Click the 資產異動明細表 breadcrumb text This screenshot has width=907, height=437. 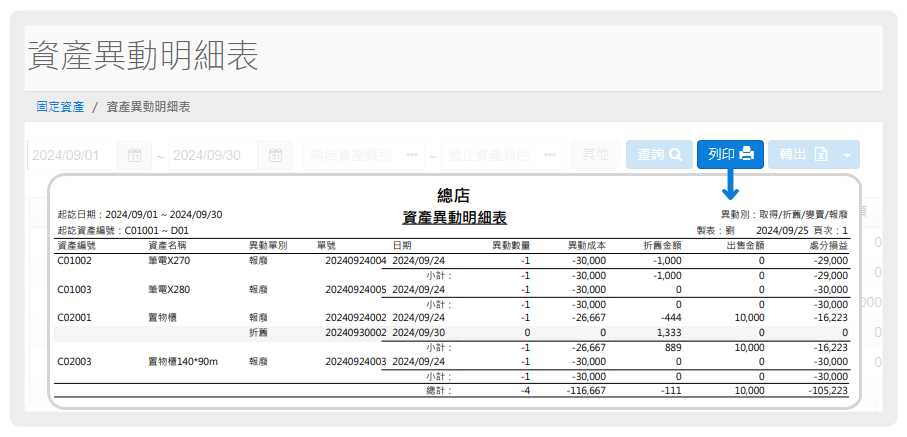[x=149, y=107]
